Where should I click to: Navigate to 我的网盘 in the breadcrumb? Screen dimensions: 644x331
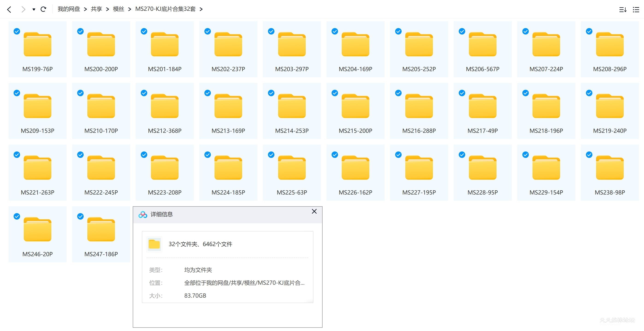click(69, 9)
